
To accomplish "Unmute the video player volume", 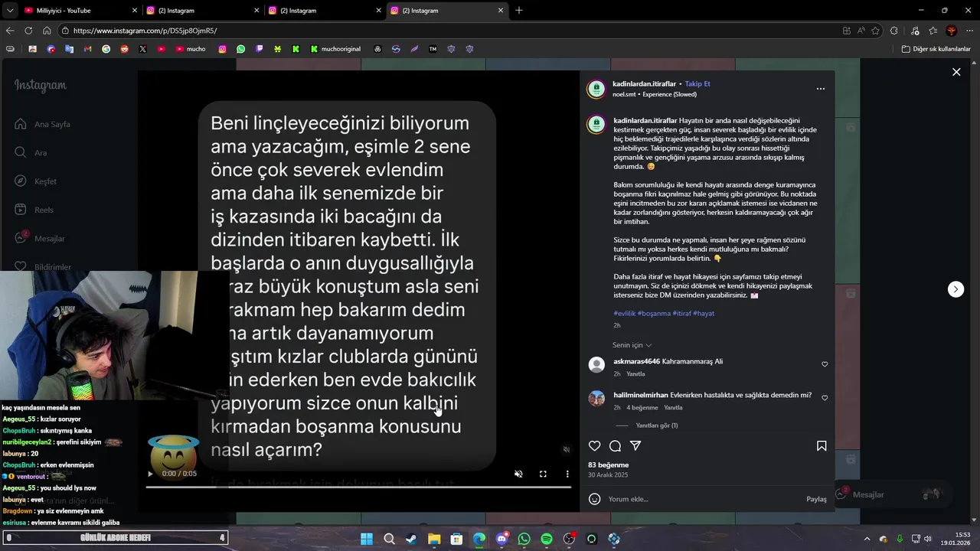I will click(518, 474).
